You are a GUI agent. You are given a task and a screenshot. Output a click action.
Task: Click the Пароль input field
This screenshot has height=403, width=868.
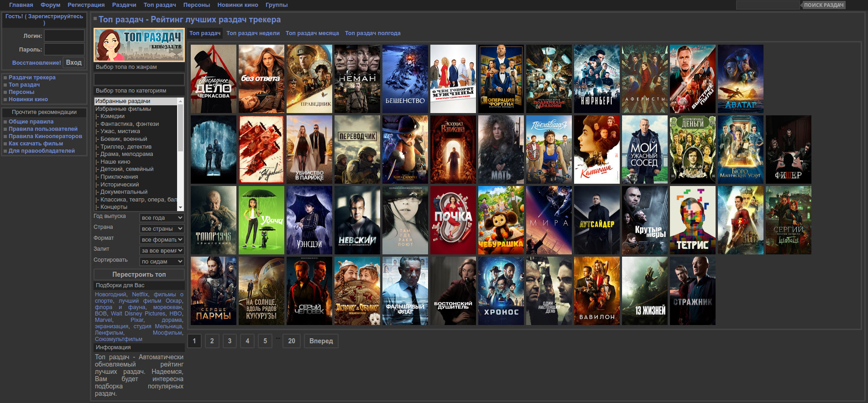(x=64, y=49)
